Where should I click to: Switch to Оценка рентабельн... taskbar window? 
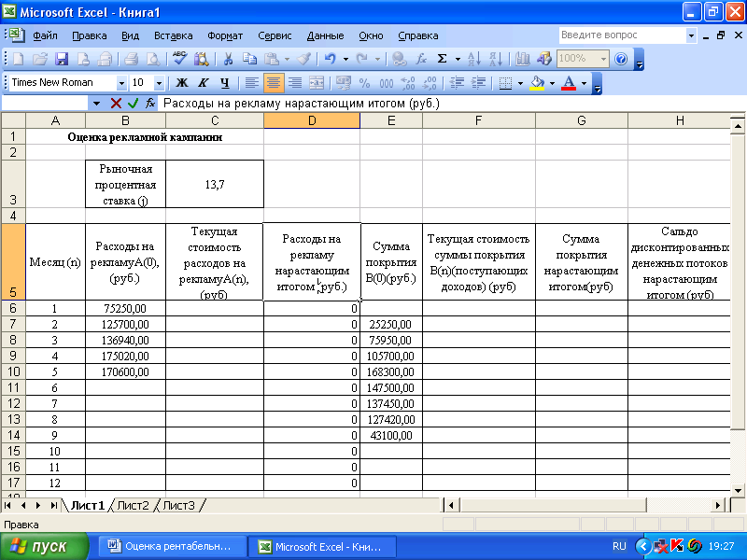(173, 546)
